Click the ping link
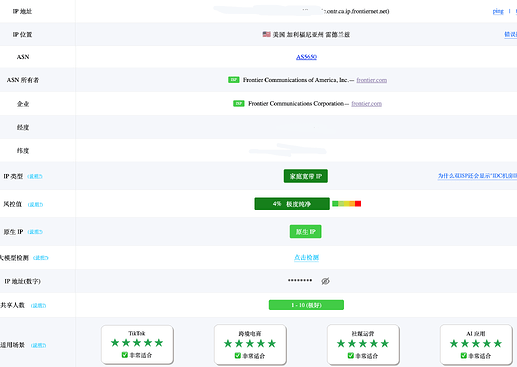The height and width of the screenshot is (367, 517). pyautogui.click(x=498, y=11)
